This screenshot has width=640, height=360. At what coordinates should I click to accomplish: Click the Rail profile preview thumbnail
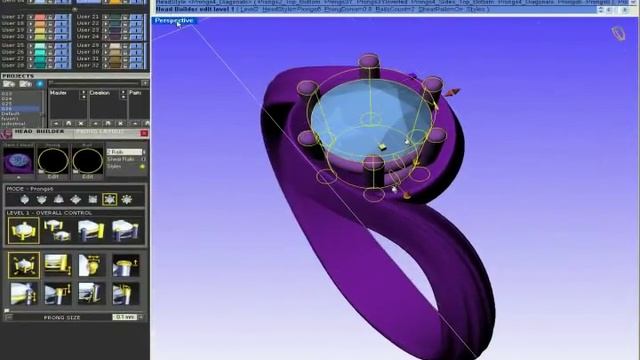[x=88, y=161]
